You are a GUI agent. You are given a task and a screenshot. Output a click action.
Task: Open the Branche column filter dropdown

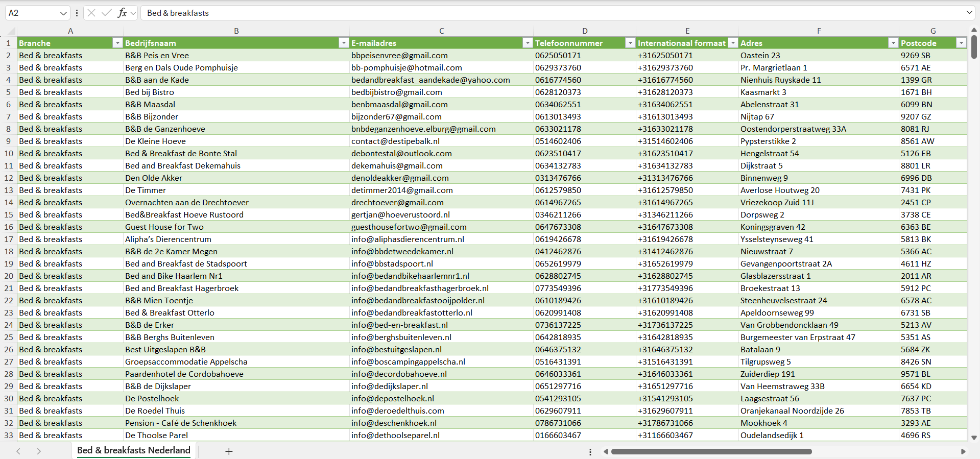click(x=117, y=43)
